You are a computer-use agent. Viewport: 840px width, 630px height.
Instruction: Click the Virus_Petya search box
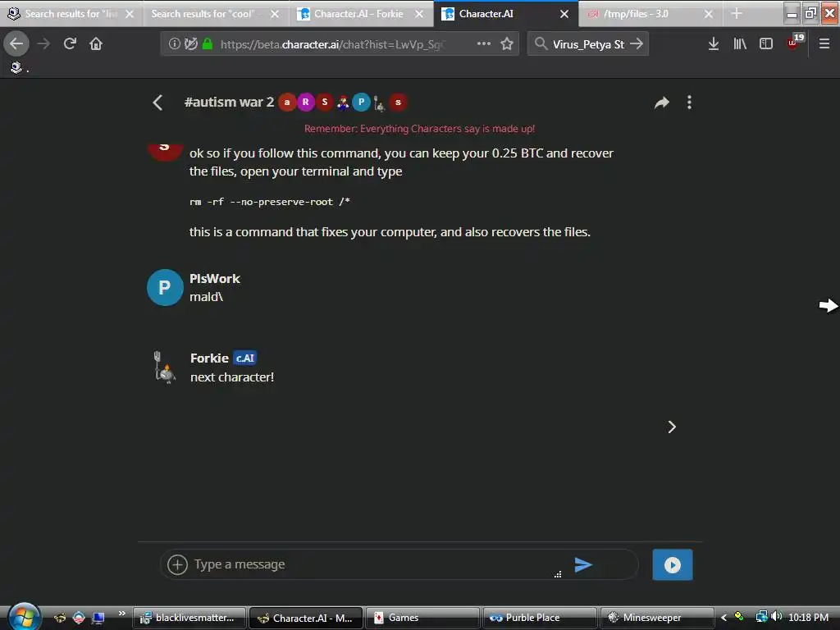point(587,44)
